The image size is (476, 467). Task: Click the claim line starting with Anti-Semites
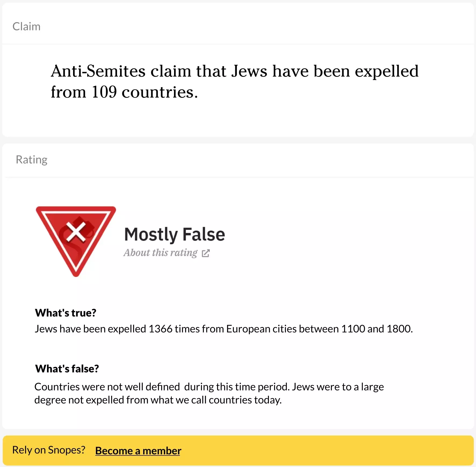(235, 71)
